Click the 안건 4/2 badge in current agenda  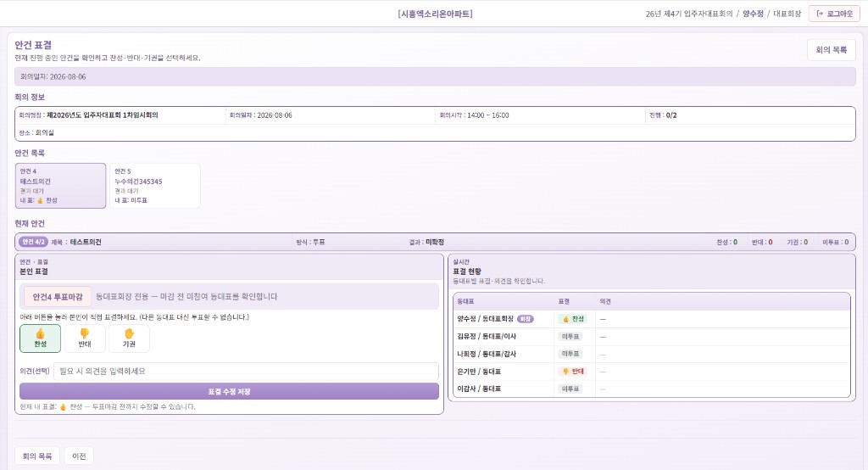pos(33,242)
